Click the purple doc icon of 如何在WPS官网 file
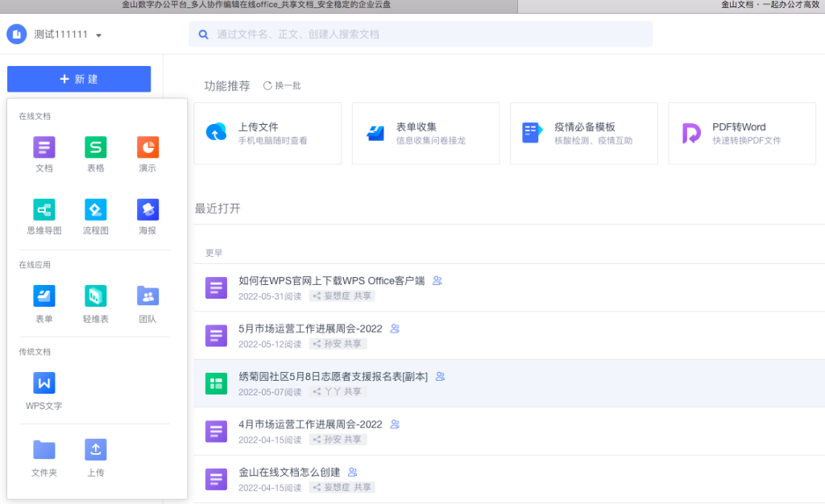 [216, 288]
